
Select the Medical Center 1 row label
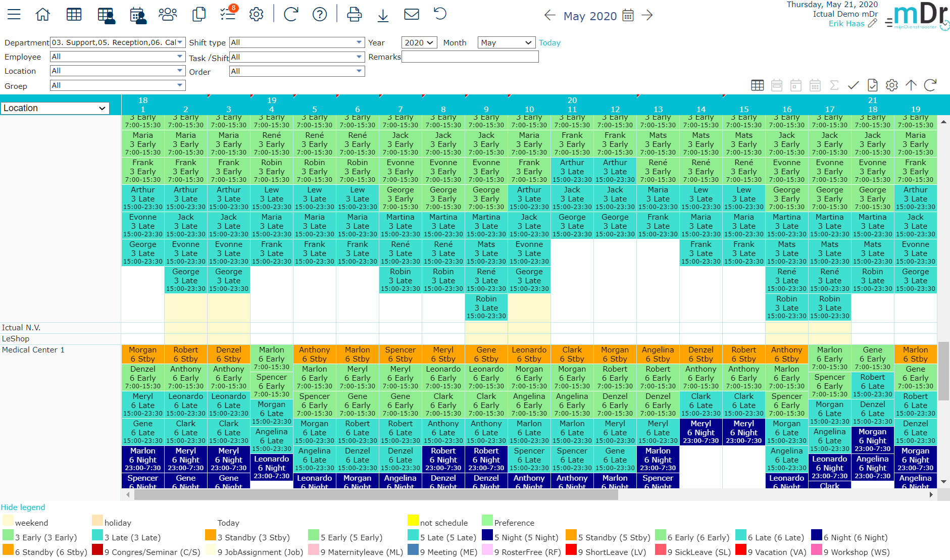[x=33, y=349]
